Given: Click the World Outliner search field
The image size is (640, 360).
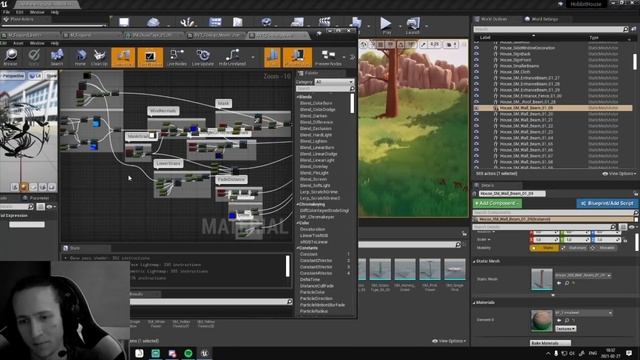Looking at the screenshot, I should [x=551, y=29].
